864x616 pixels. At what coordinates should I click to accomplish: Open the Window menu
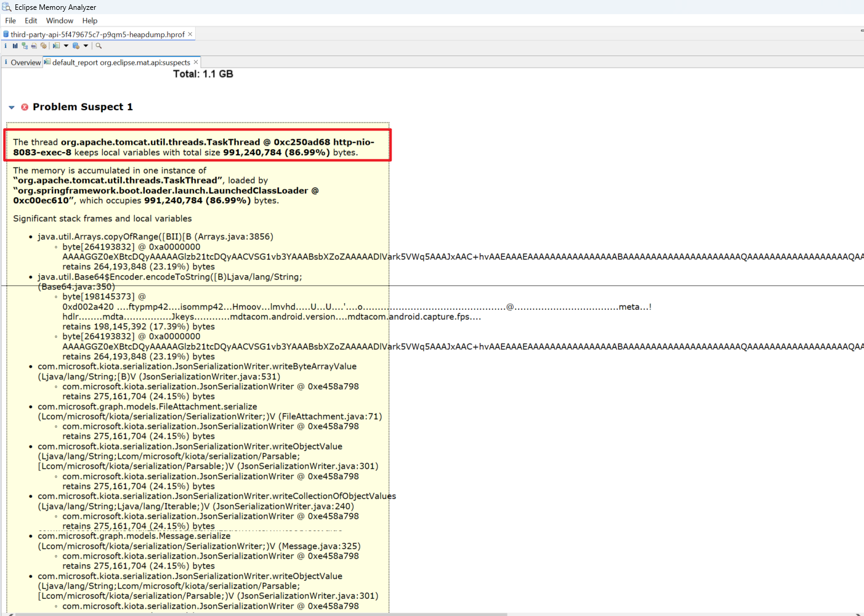pos(59,20)
